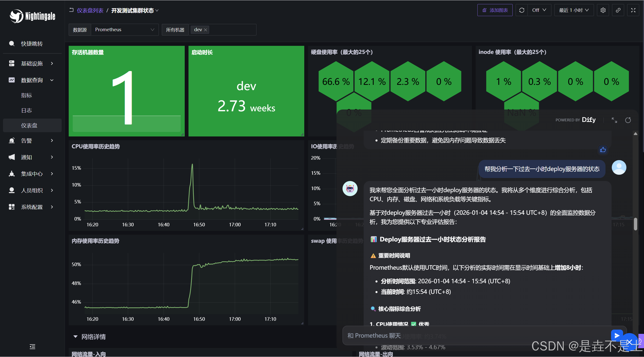The image size is (644, 357).
Task: Remove the dev tag filter
Action: [x=206, y=30]
